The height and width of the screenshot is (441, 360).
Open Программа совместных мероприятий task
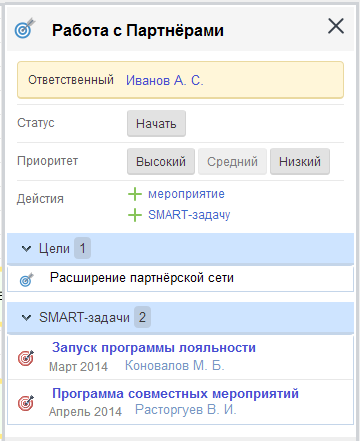(x=175, y=393)
